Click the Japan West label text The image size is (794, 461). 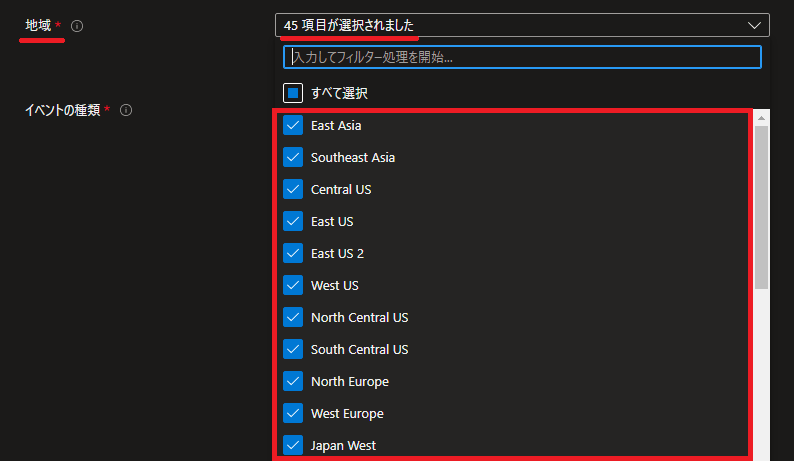pos(343,446)
